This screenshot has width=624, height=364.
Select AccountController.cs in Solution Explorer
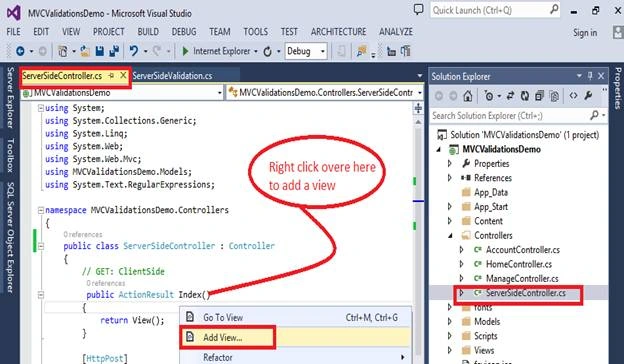[523, 250]
